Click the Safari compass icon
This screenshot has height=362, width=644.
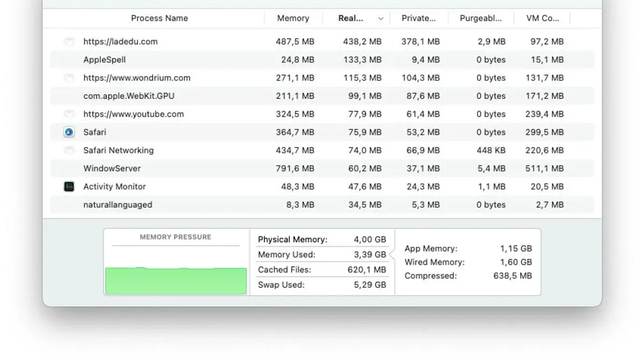point(69,132)
